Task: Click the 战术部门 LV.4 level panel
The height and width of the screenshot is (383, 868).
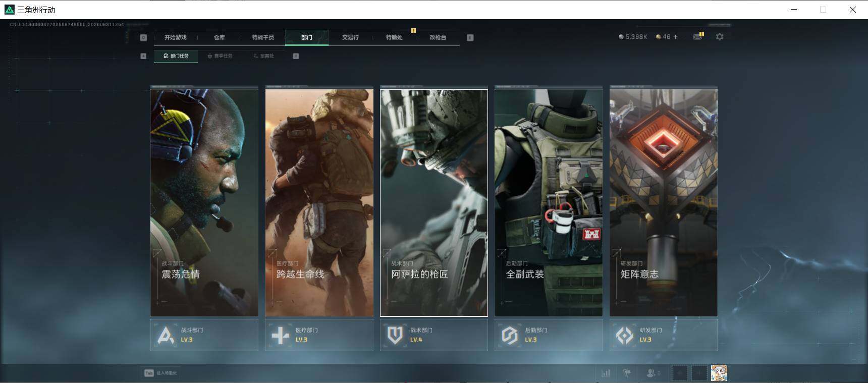Action: pyautogui.click(x=434, y=335)
